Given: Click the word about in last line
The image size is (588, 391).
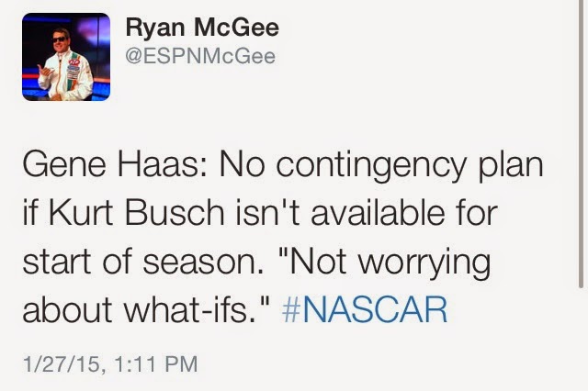Looking at the screenshot, I should [67, 309].
